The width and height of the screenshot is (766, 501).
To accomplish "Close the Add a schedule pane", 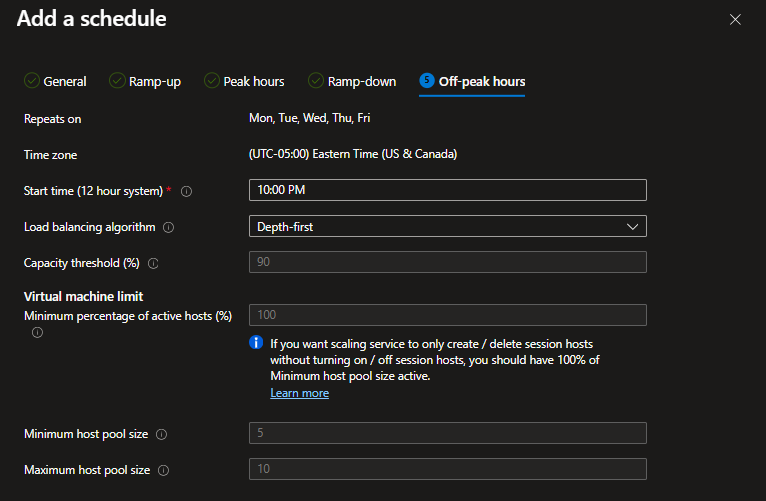I will (735, 20).
